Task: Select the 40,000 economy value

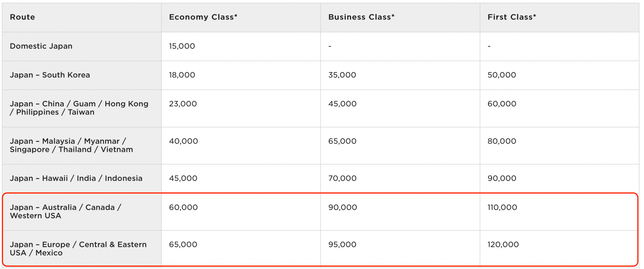Action: click(184, 141)
